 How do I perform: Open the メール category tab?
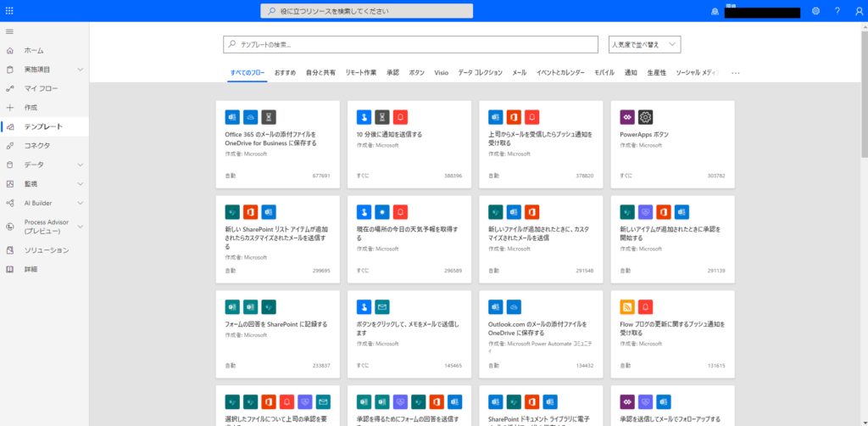520,73
